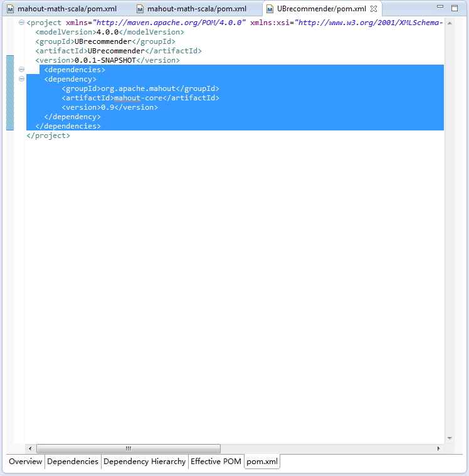Close the UBrecommender/pom.xml editor tab
469x476 pixels.
374,9
